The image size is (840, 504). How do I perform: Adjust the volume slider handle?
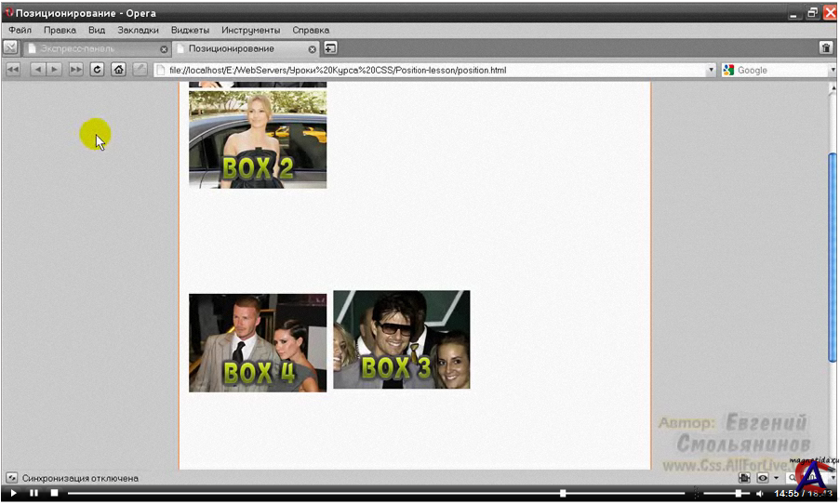coord(739,493)
